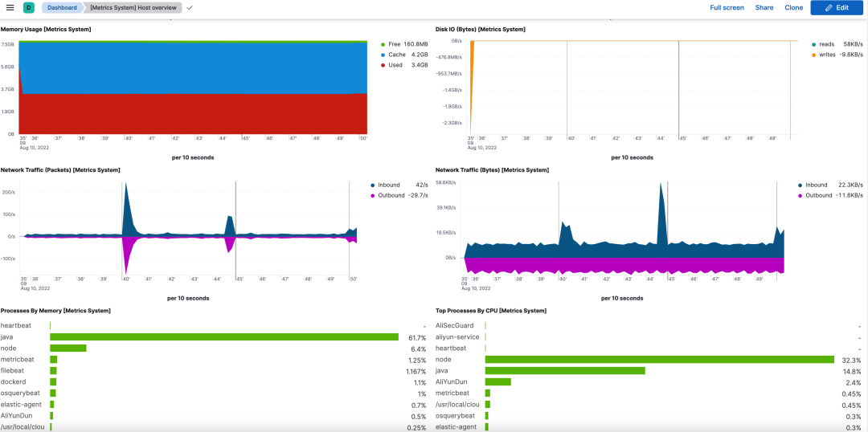The height and width of the screenshot is (432, 868).
Task: Click the reads legend color dot
Action: click(x=813, y=44)
